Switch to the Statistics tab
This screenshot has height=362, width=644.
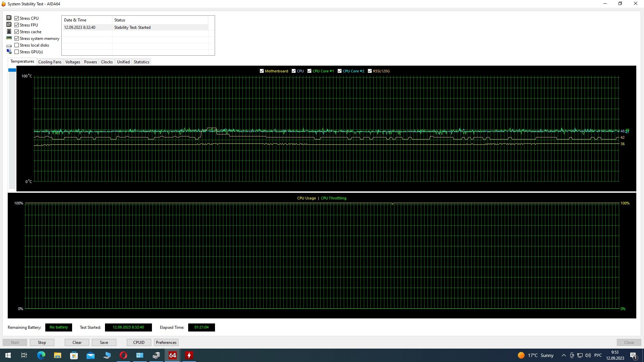coord(141,62)
